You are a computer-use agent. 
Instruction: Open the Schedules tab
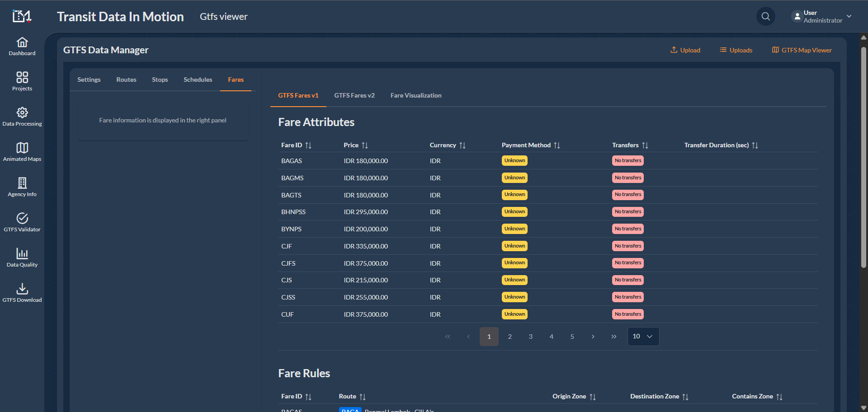click(198, 80)
